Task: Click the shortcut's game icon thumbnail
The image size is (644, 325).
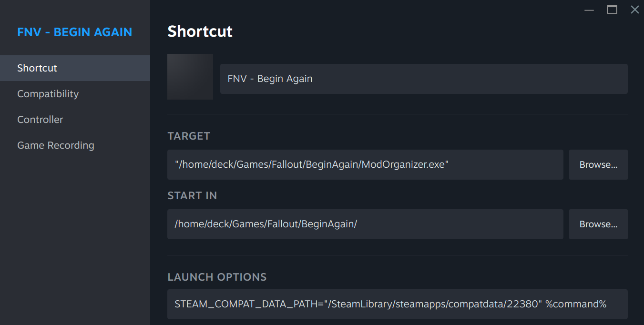Action: (190, 77)
